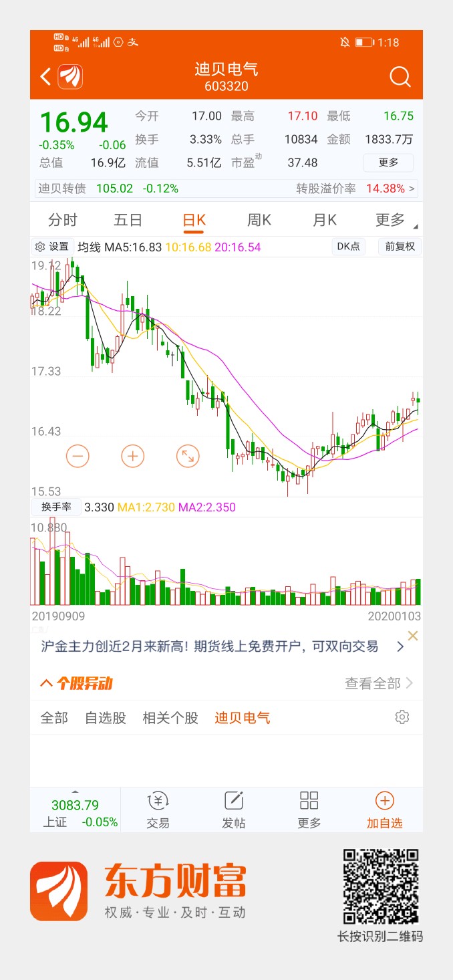
Task: Tap the ad banner right arrow
Action: [x=400, y=646]
